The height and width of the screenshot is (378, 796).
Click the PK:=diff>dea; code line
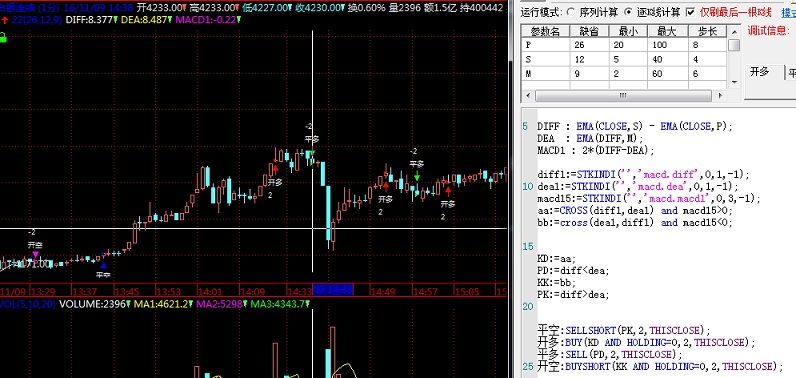point(573,294)
